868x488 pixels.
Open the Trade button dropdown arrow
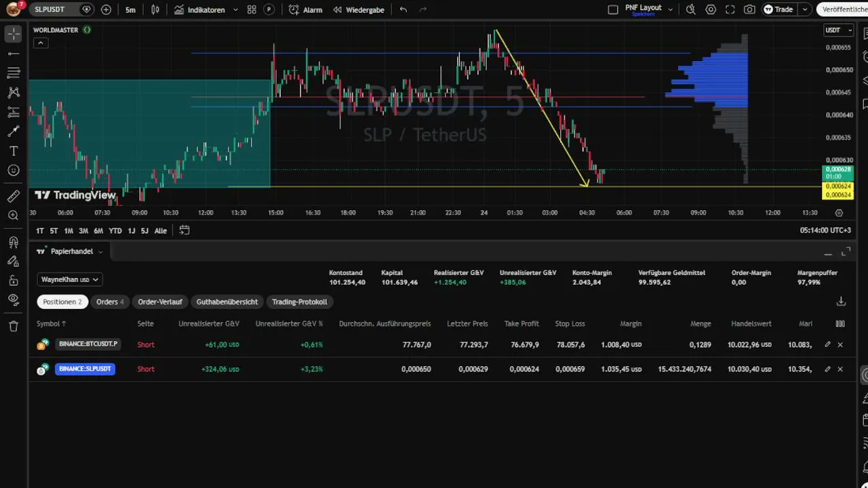805,9
